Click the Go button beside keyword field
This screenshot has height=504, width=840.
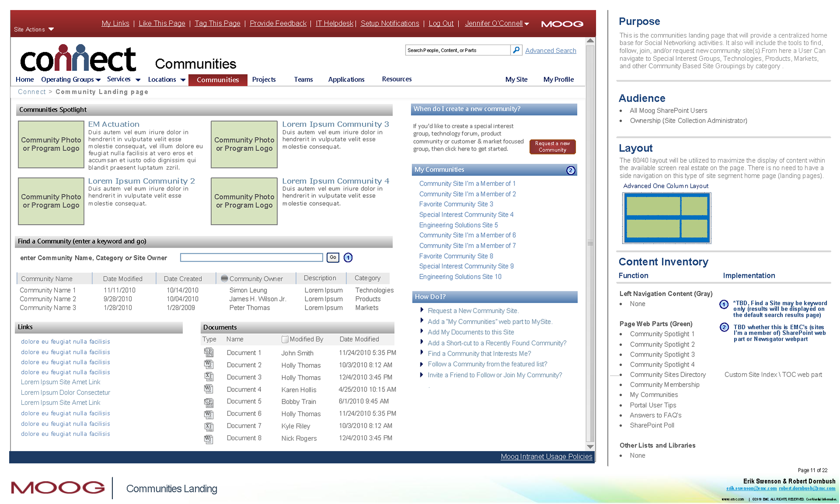(x=333, y=258)
